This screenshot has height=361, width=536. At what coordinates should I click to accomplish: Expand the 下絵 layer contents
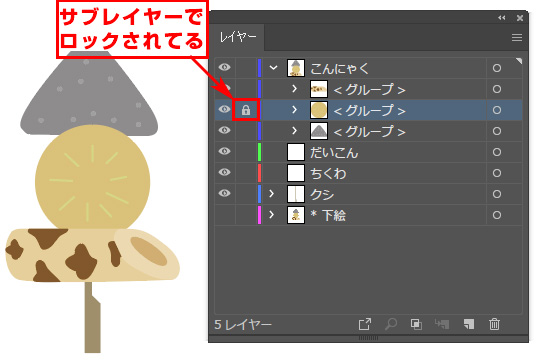pyautogui.click(x=271, y=215)
